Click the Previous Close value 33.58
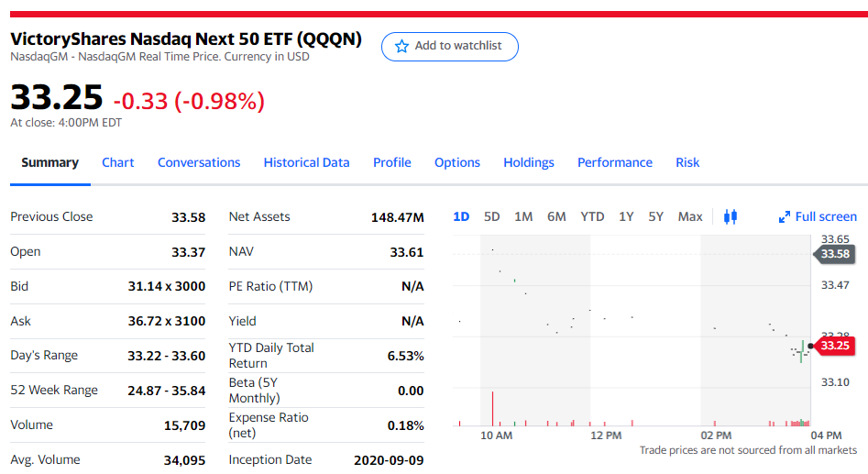The width and height of the screenshot is (868, 474). click(x=188, y=217)
